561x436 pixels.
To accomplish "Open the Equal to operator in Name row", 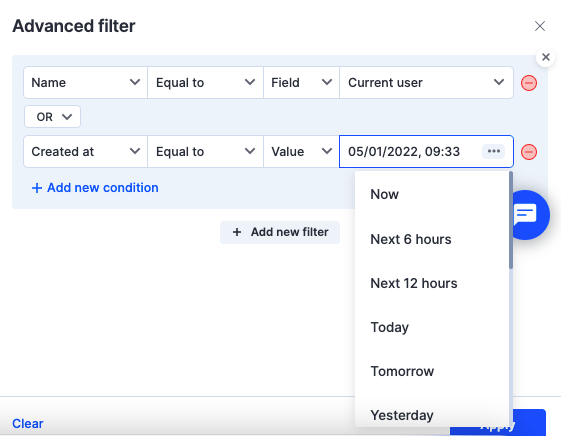I will coord(205,83).
